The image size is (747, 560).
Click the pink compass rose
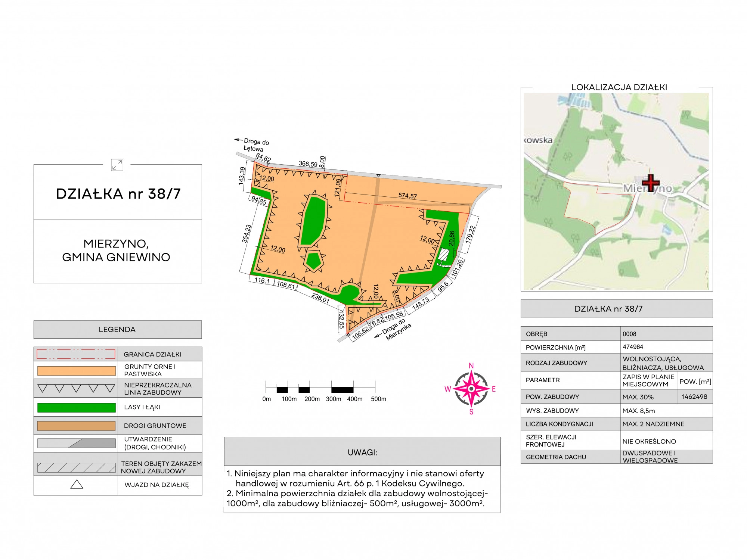point(471,389)
